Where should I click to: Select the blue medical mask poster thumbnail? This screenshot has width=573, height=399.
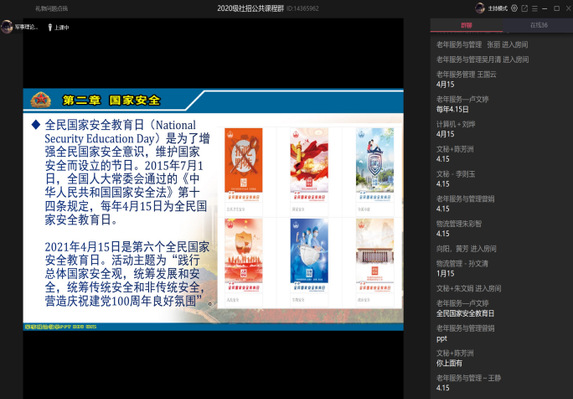click(x=309, y=251)
